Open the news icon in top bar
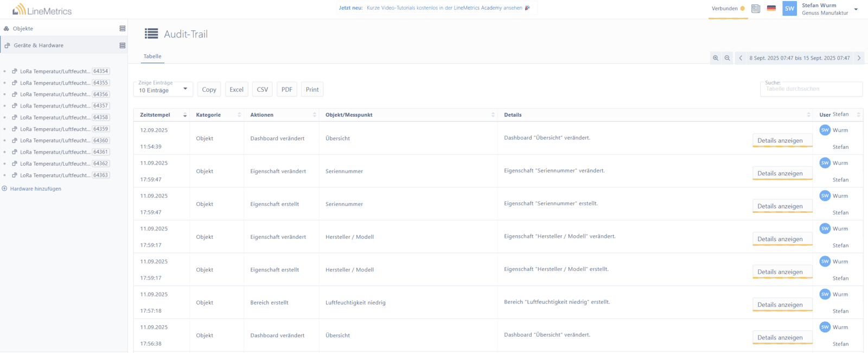This screenshot has height=353, width=868. pyautogui.click(x=756, y=9)
